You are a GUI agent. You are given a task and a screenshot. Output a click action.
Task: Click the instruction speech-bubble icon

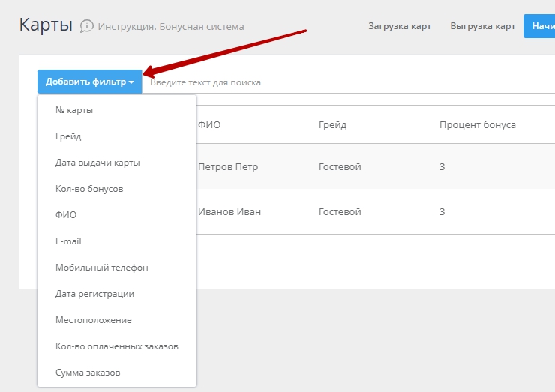pos(87,26)
